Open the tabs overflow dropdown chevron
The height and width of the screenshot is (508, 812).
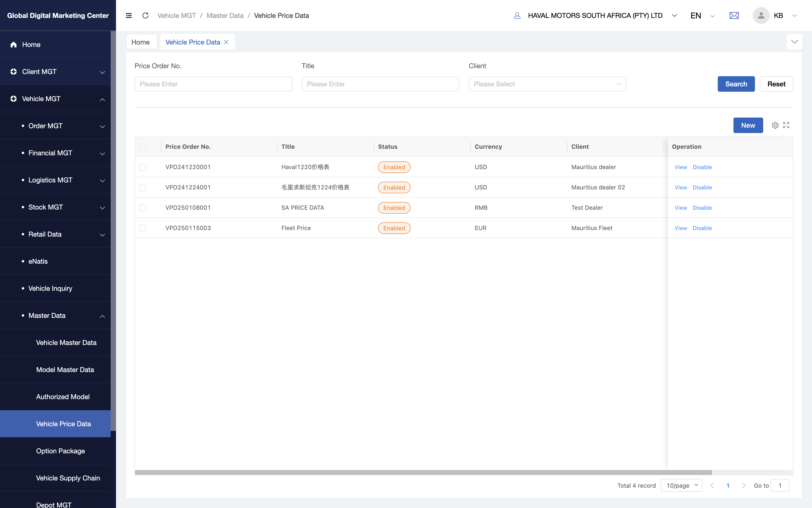click(794, 42)
